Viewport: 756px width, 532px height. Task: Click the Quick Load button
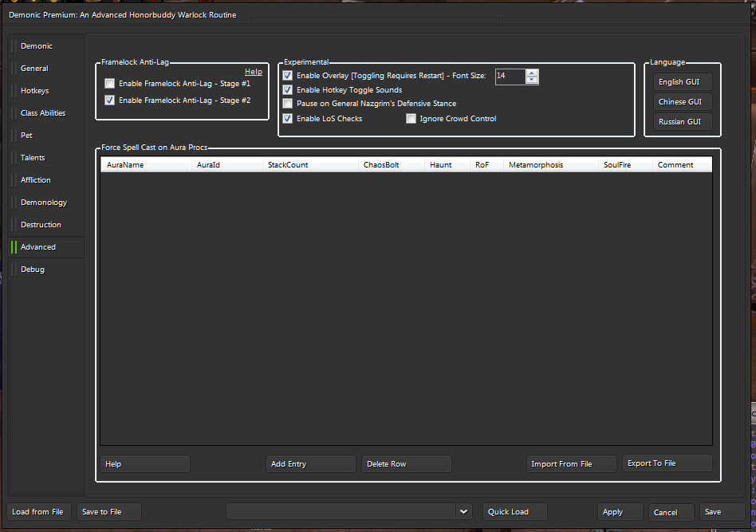pos(515,512)
